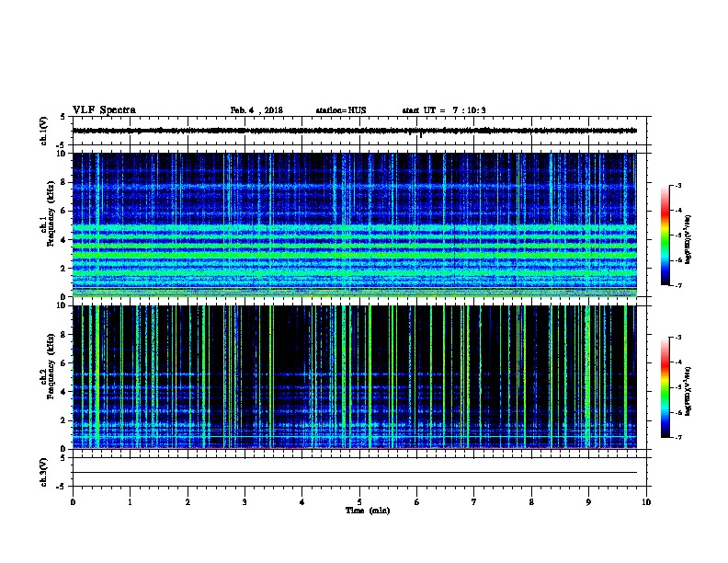This screenshot has width=728, height=563.
Task: Click time axis tick label "7"
Action: tap(474, 502)
